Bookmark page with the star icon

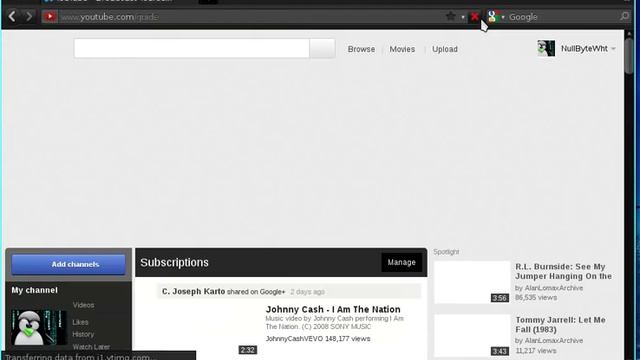coord(451,16)
